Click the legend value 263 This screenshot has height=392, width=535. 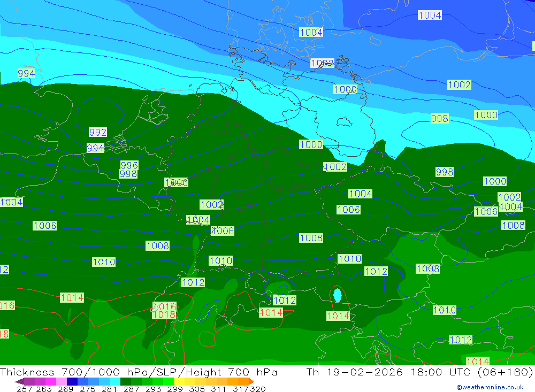click(44, 389)
